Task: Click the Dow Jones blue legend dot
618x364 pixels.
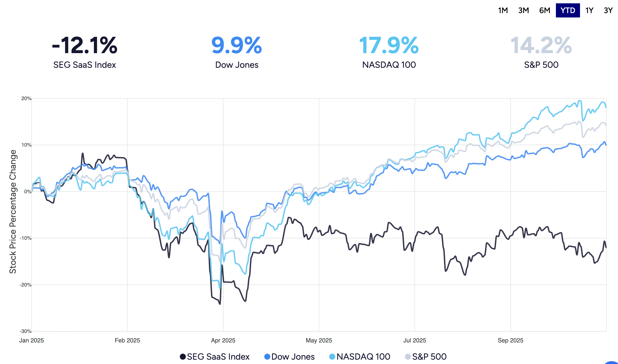Action: click(267, 357)
